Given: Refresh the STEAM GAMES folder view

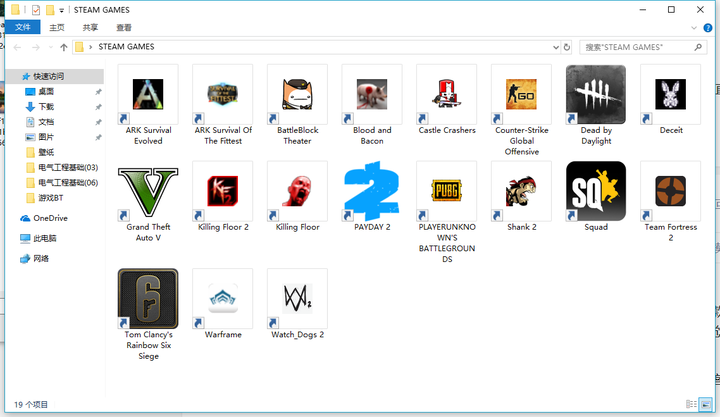Looking at the screenshot, I should pyautogui.click(x=567, y=47).
